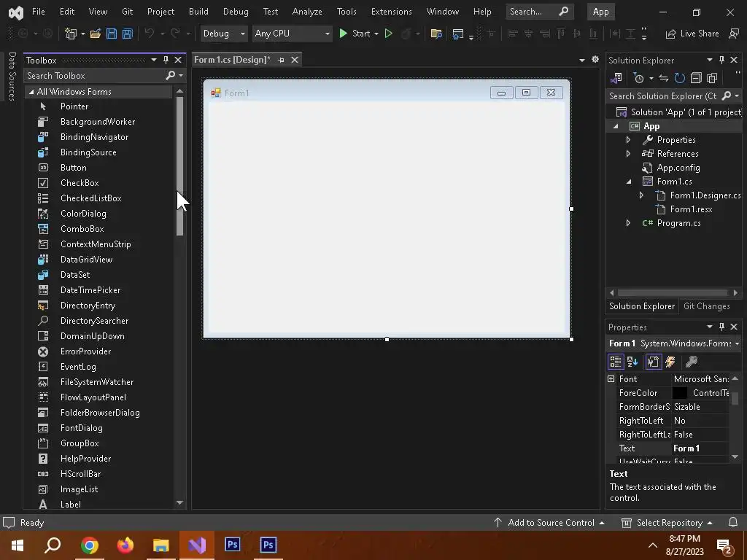Open the object selector dropdown in Properties
The image size is (747, 560).
coord(737,343)
